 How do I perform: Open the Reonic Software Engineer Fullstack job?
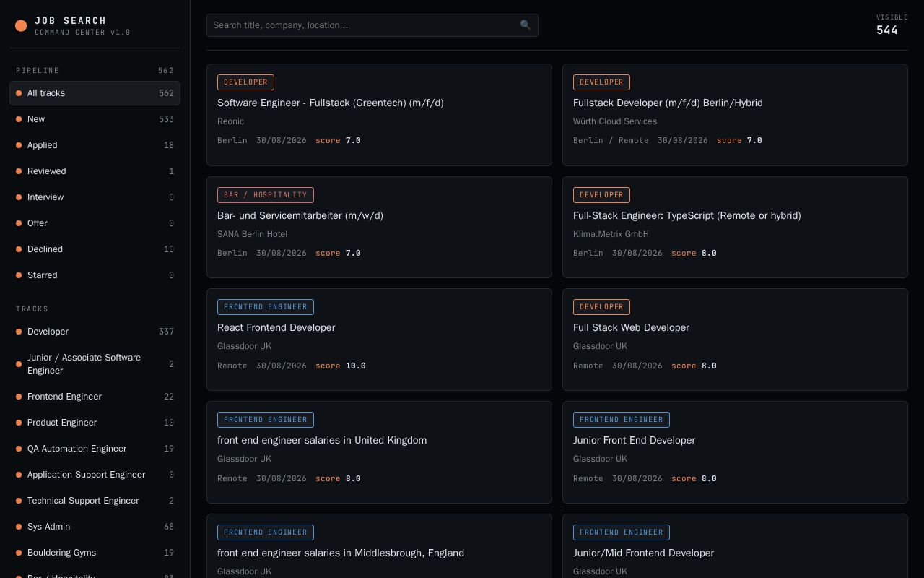(379, 115)
